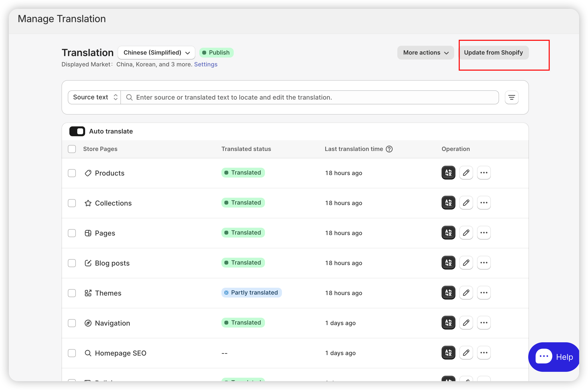This screenshot has height=390, width=588.
Task: Click the Homepage SEO row name
Action: tap(121, 353)
